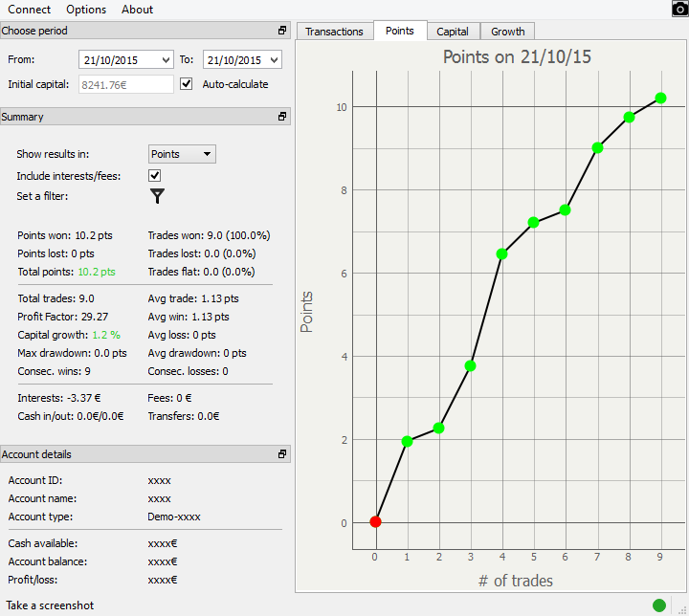Screen dimensions: 689x616
Task: Click the green data point at trade 5
Action: [533, 222]
